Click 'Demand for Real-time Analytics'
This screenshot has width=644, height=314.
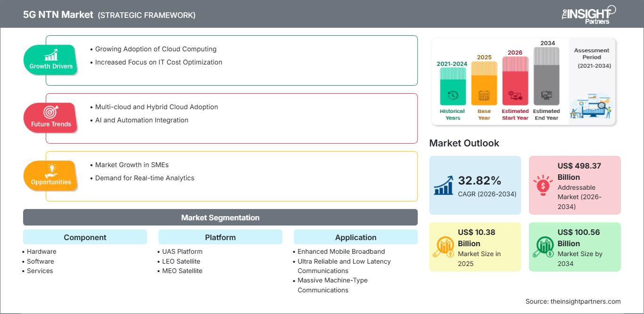tap(145, 178)
